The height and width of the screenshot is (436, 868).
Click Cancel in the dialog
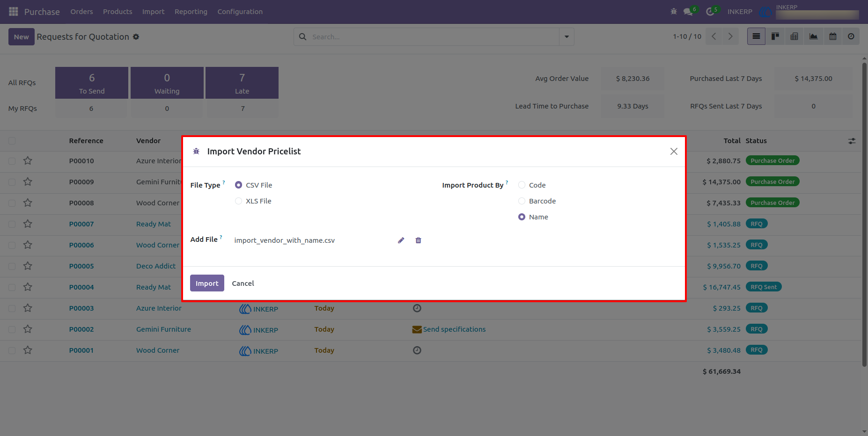tap(243, 283)
